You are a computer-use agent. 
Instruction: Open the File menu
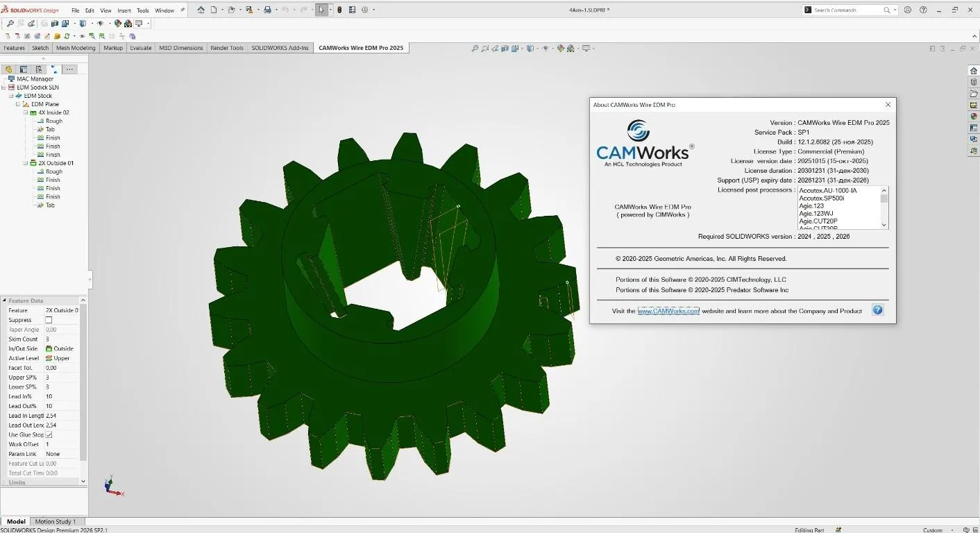(76, 10)
